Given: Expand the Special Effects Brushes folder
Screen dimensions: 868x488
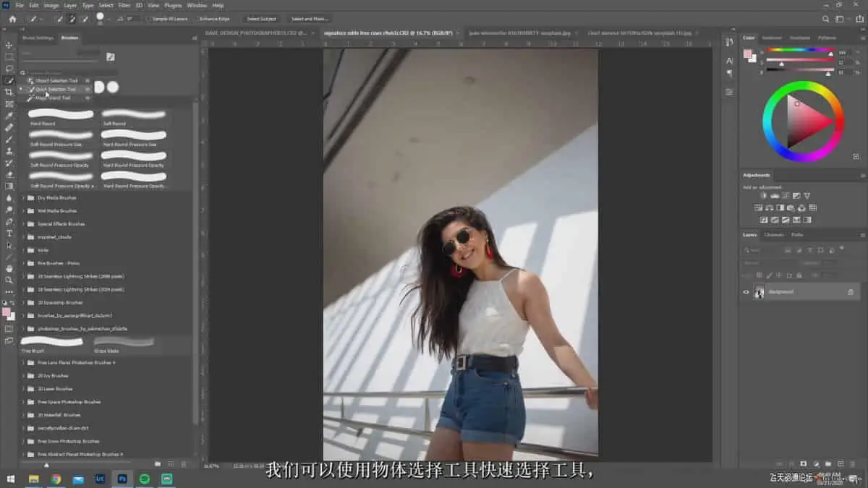Looking at the screenshot, I should (23, 224).
